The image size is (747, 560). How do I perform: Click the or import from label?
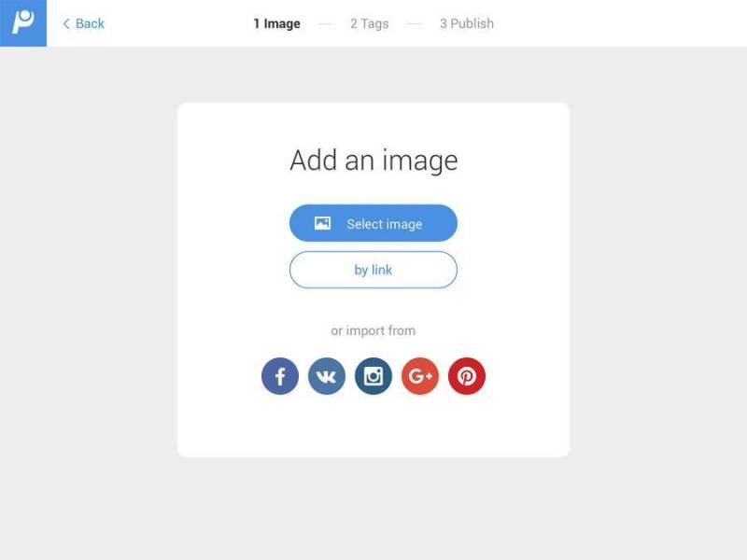[x=373, y=330]
